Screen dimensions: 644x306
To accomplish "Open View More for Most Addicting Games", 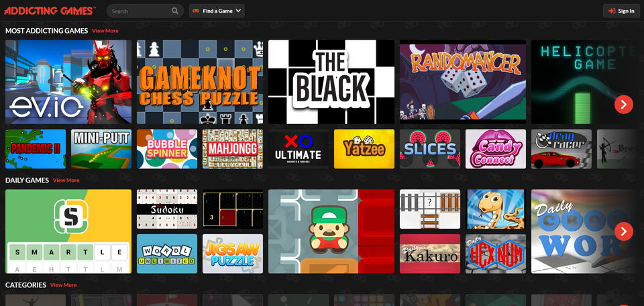I will [x=105, y=31].
